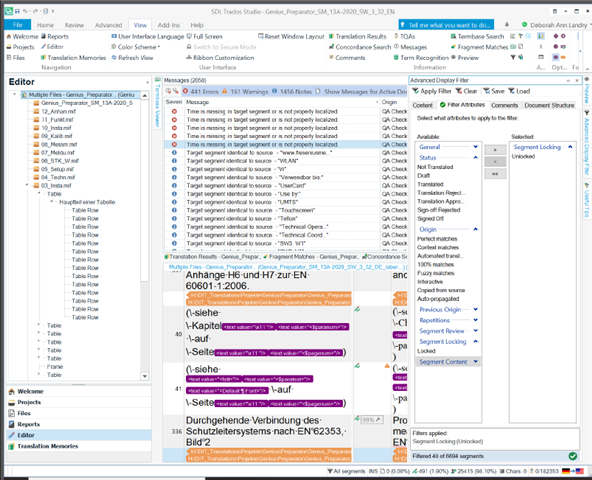Screen dimensions: 592x480
Task: Switch to the Add-Ins ribbon tab
Action: [x=168, y=25]
